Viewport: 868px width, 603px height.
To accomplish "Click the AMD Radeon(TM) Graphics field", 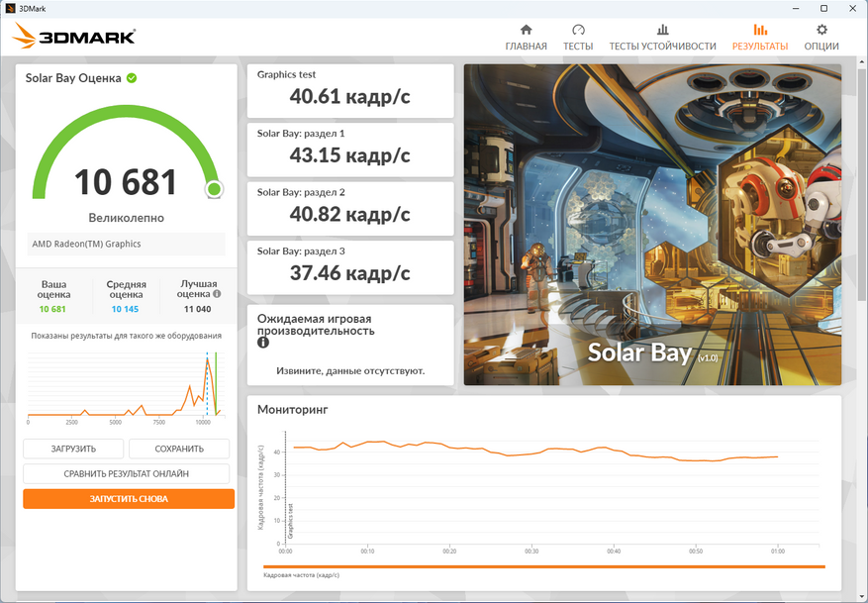I will pos(127,245).
